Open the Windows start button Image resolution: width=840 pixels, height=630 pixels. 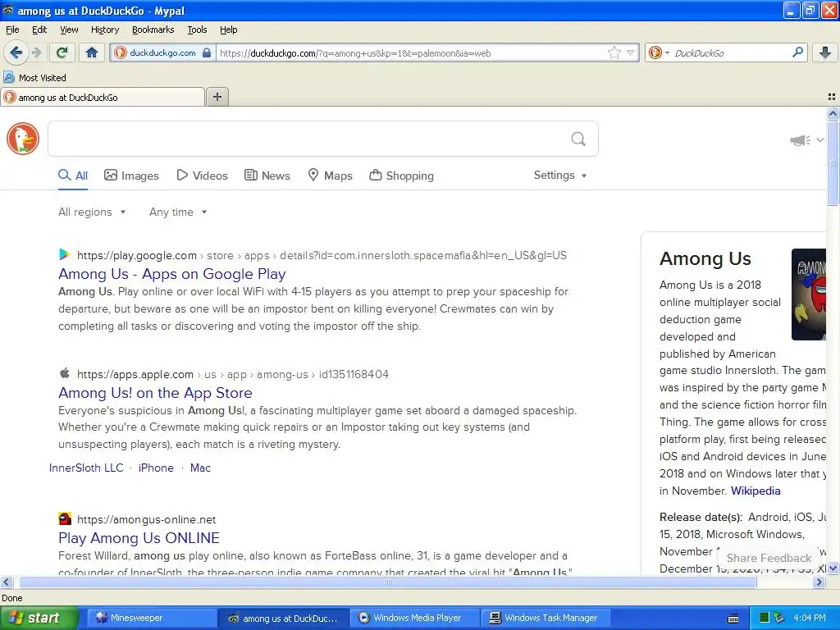tap(39, 618)
